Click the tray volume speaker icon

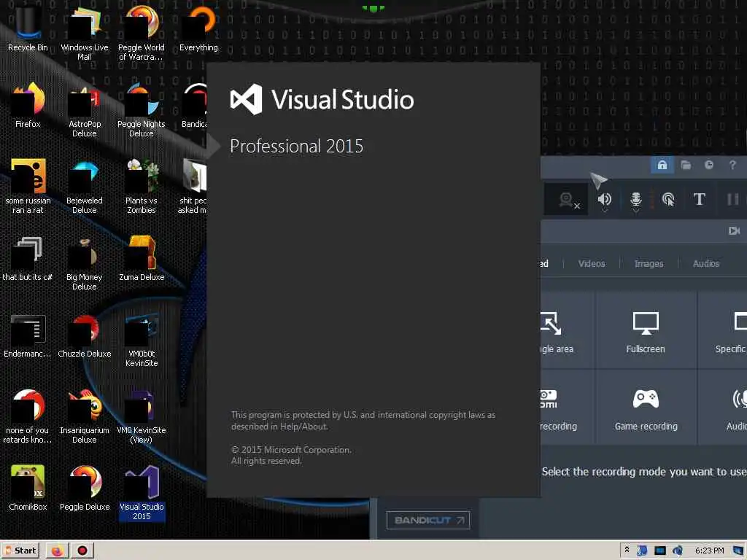[x=677, y=551]
